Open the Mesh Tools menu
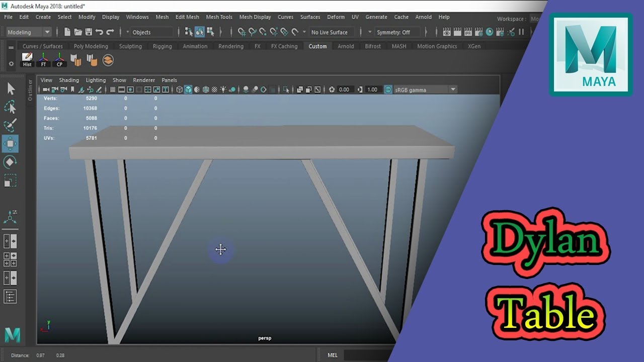Image resolution: width=644 pixels, height=362 pixels. [x=219, y=17]
